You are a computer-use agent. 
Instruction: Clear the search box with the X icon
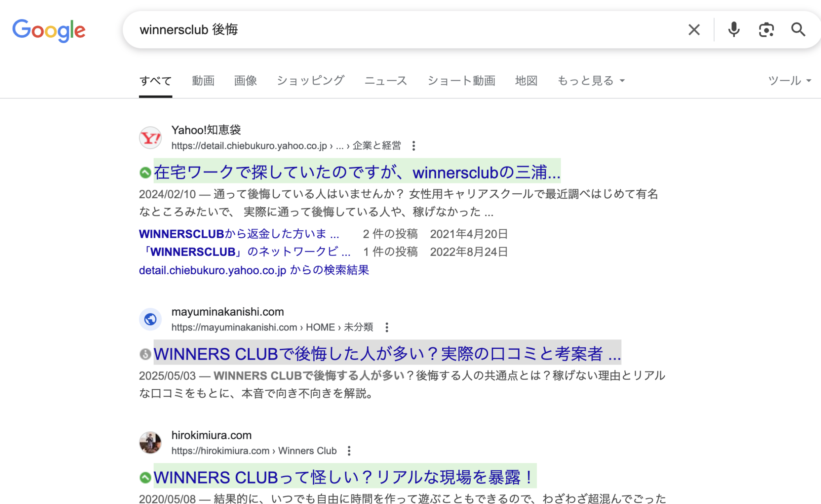tap(694, 30)
